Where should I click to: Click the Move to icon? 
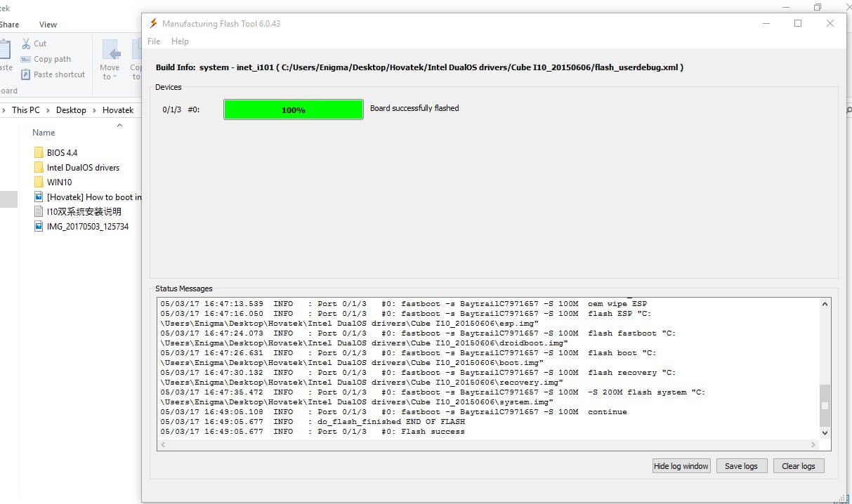[110, 51]
